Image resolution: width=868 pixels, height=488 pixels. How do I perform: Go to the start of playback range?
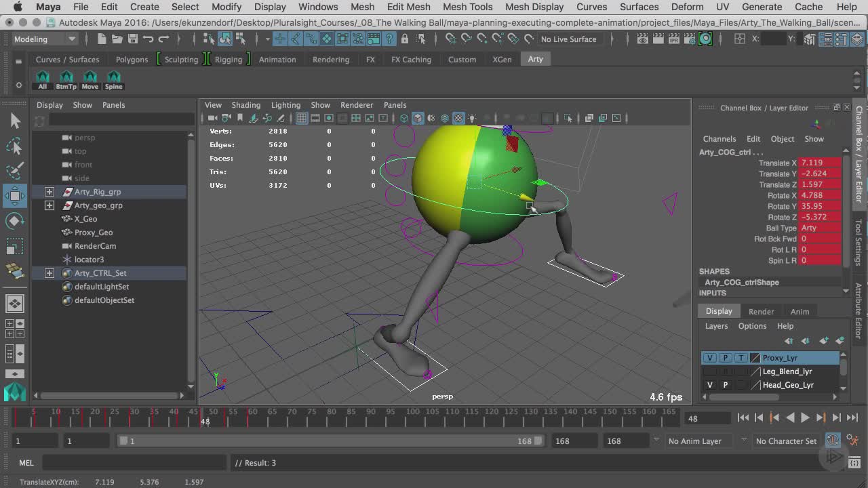point(743,418)
